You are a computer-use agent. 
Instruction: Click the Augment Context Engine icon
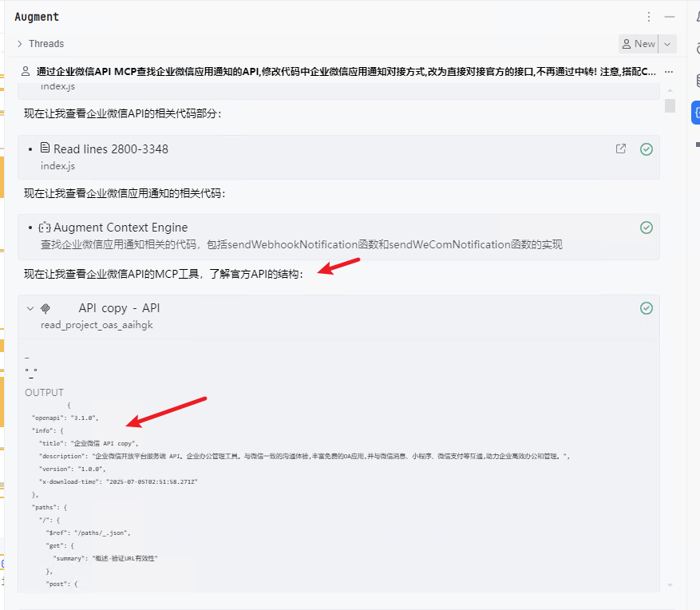point(45,228)
